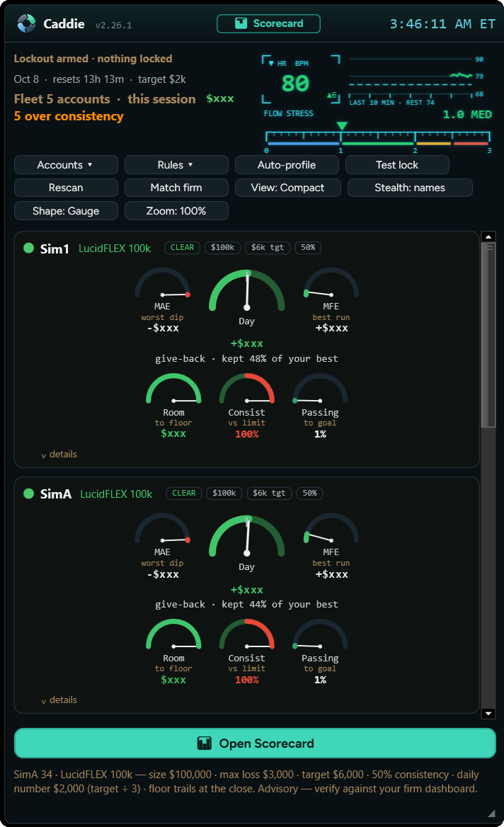Click the SimA green status dot
The image size is (504, 827).
click(29, 494)
